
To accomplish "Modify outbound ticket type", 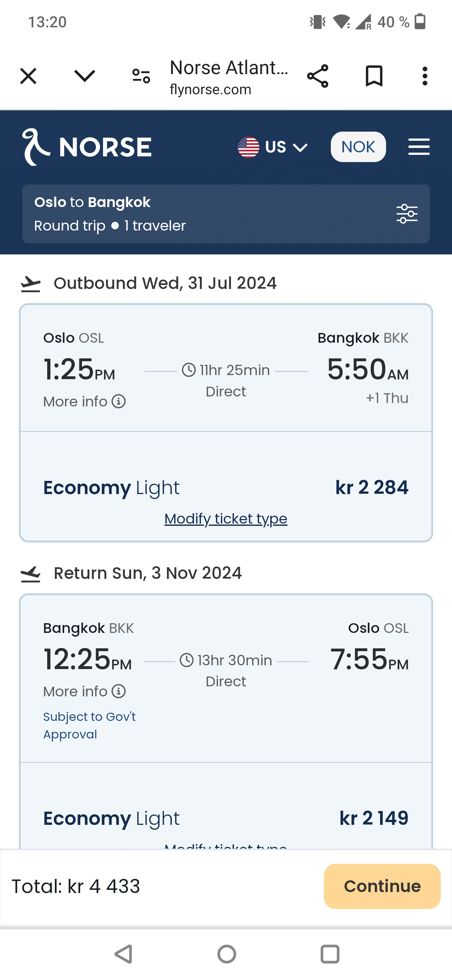I will tap(226, 519).
